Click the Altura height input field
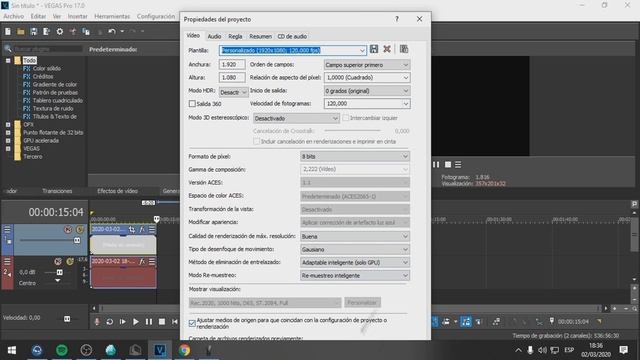 [232, 78]
